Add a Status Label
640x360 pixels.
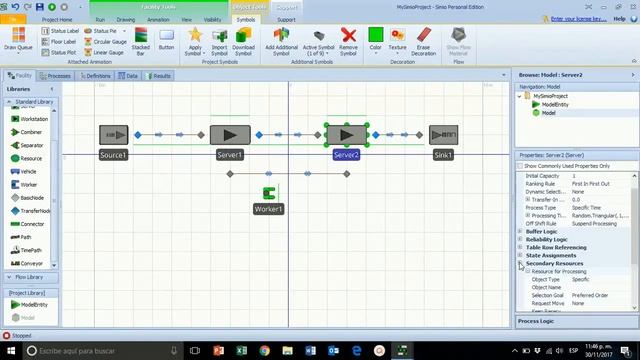[x=60, y=31]
